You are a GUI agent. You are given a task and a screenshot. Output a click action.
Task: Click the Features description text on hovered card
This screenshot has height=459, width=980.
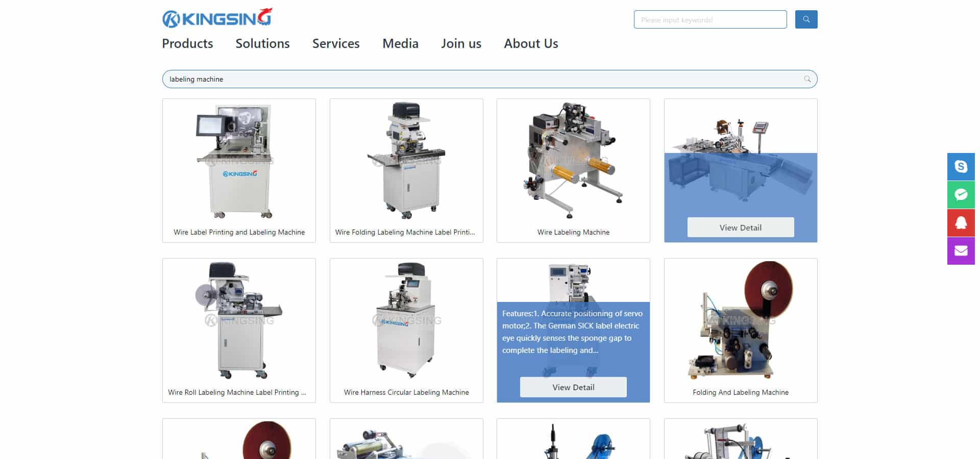tap(572, 332)
